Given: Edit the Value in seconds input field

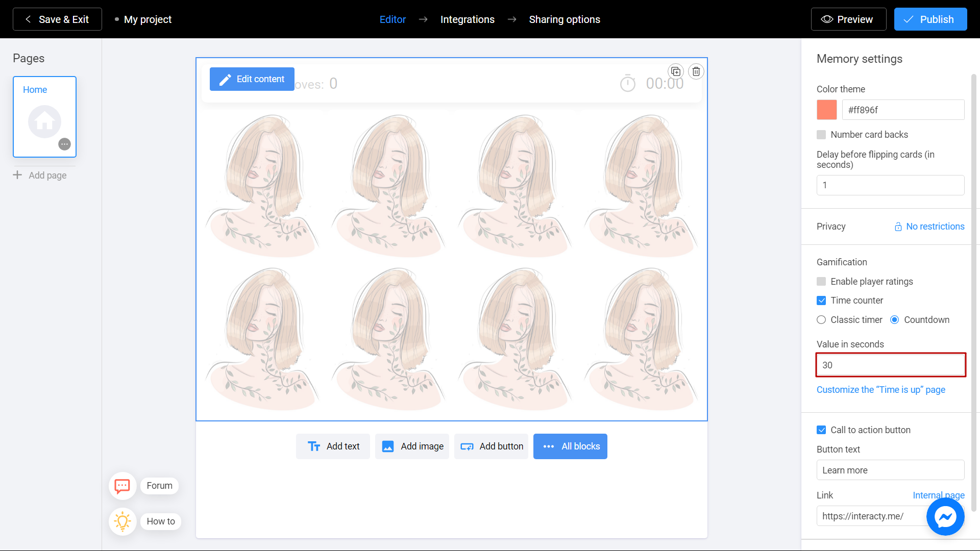Looking at the screenshot, I should 890,365.
